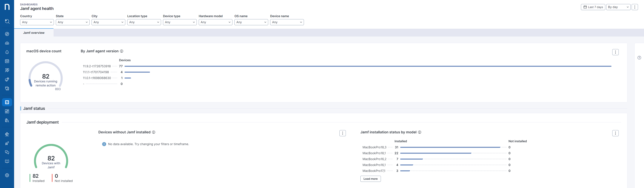This screenshot has height=188, width=644.
Task: Click the search icon in sidebar
Action: (7, 21)
